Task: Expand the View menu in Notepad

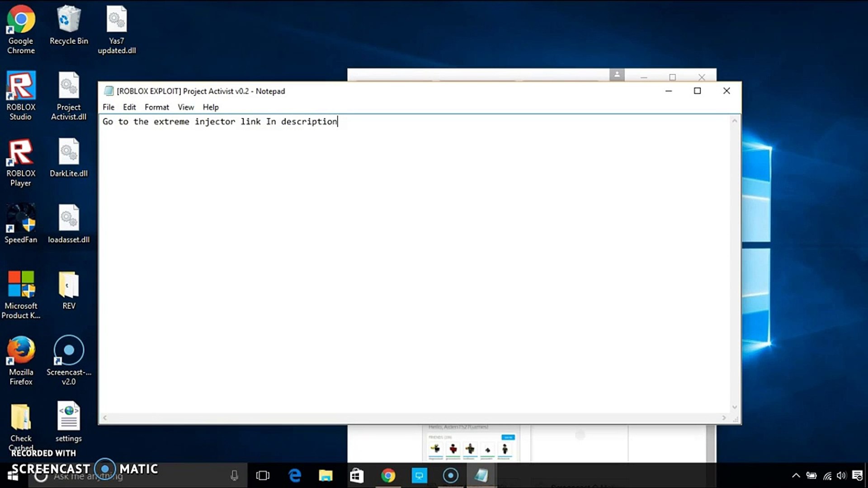Action: click(185, 107)
